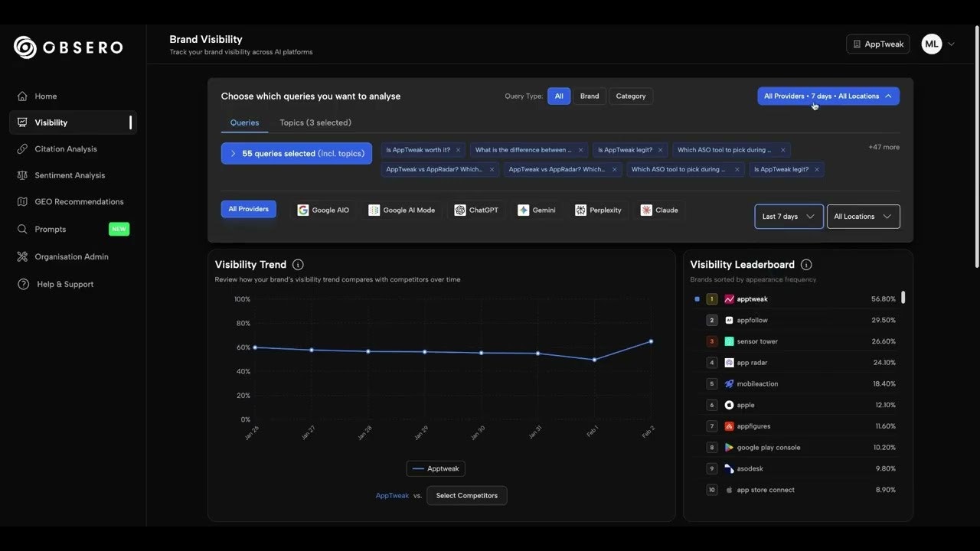Screen dimensions: 980x551
Task: Click the app store connect logo
Action: click(x=729, y=490)
